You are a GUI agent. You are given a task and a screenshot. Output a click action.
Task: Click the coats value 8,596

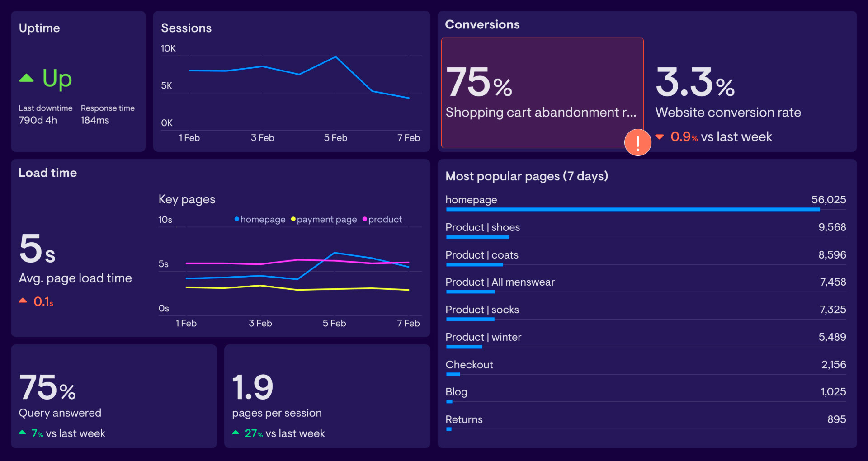point(832,255)
